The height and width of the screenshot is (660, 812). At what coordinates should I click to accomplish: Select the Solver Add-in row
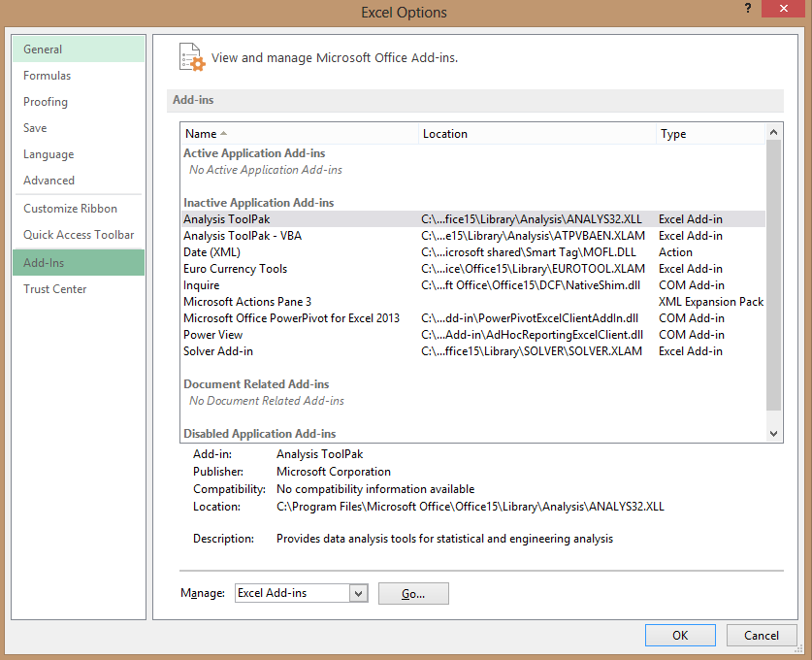(x=472, y=351)
